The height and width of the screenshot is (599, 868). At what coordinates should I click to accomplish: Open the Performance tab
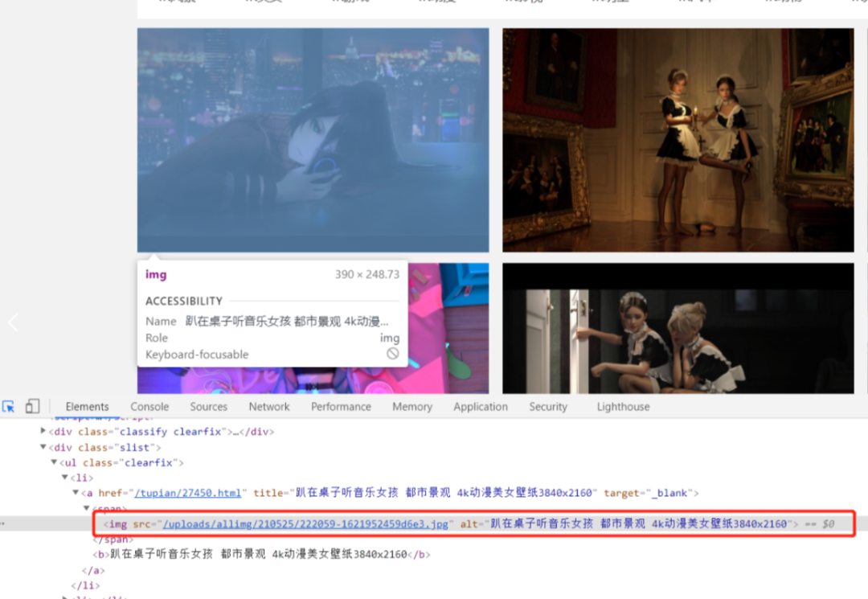341,406
